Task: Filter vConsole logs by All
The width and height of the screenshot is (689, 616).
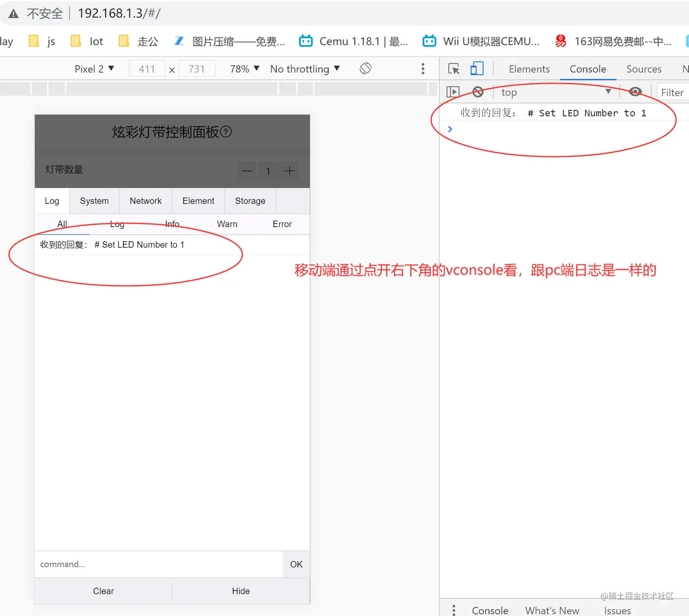Action: pos(62,224)
